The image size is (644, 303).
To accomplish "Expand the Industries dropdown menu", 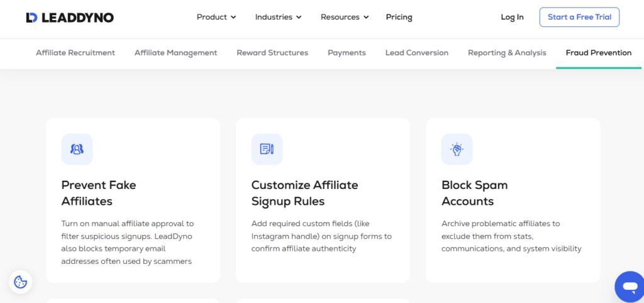I will pyautogui.click(x=278, y=17).
